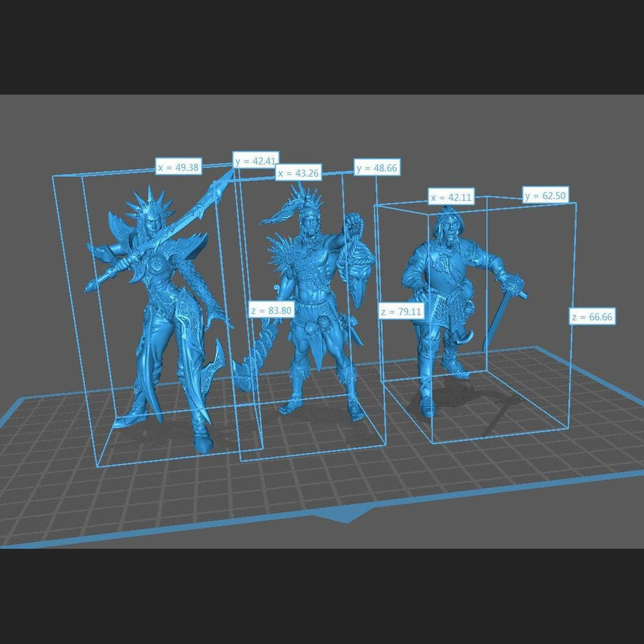Viewport: 644px width, 644px height.
Task: Select the z = 83.80 height label
Action: pos(270,311)
